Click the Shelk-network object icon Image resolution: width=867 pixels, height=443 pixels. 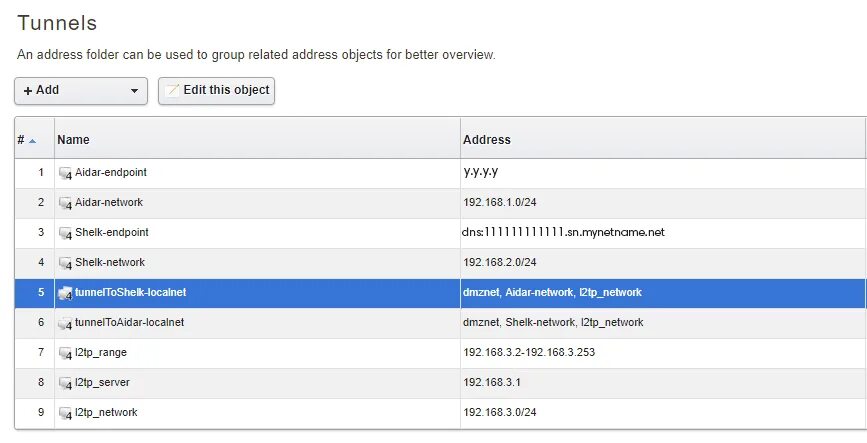tap(65, 263)
